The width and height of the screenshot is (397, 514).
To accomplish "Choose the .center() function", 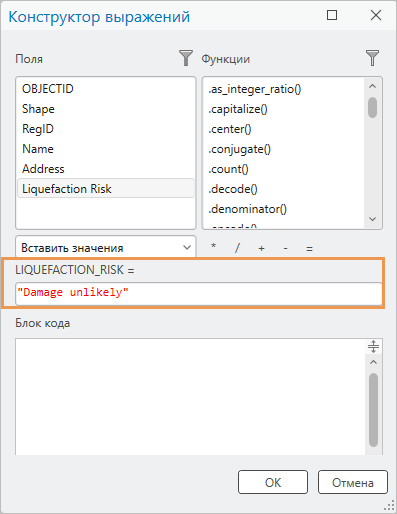I will tap(230, 129).
